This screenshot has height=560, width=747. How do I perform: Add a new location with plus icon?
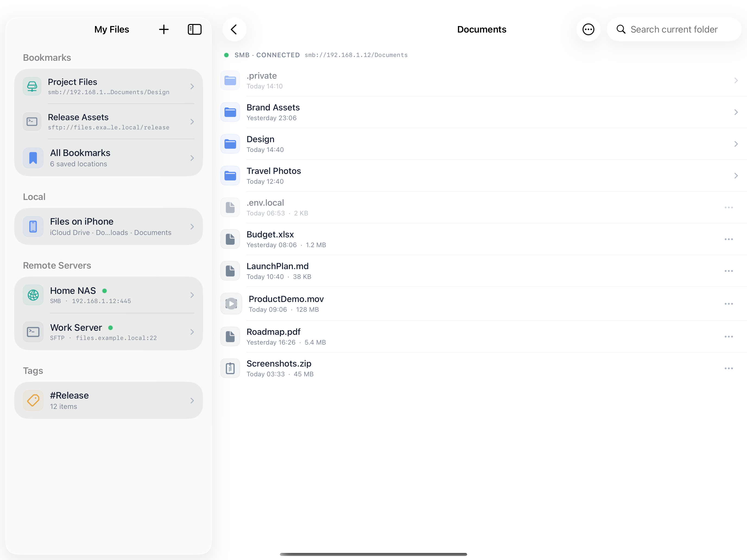164,29
